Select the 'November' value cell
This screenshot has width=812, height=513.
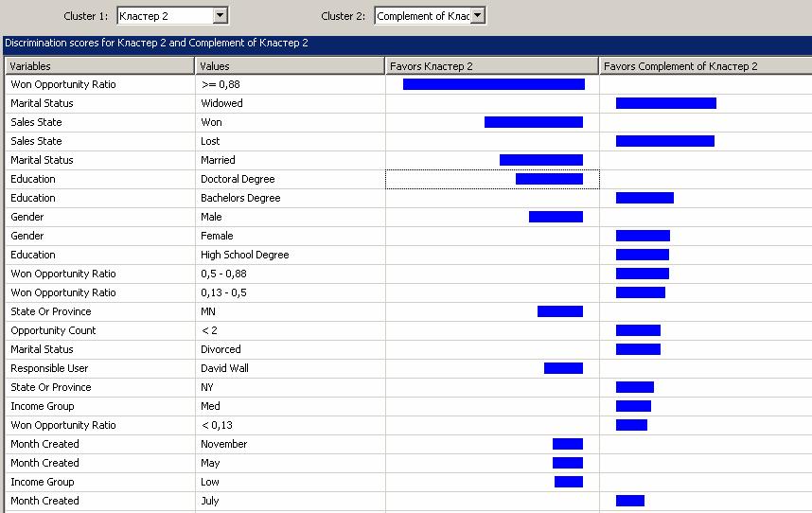coord(291,444)
